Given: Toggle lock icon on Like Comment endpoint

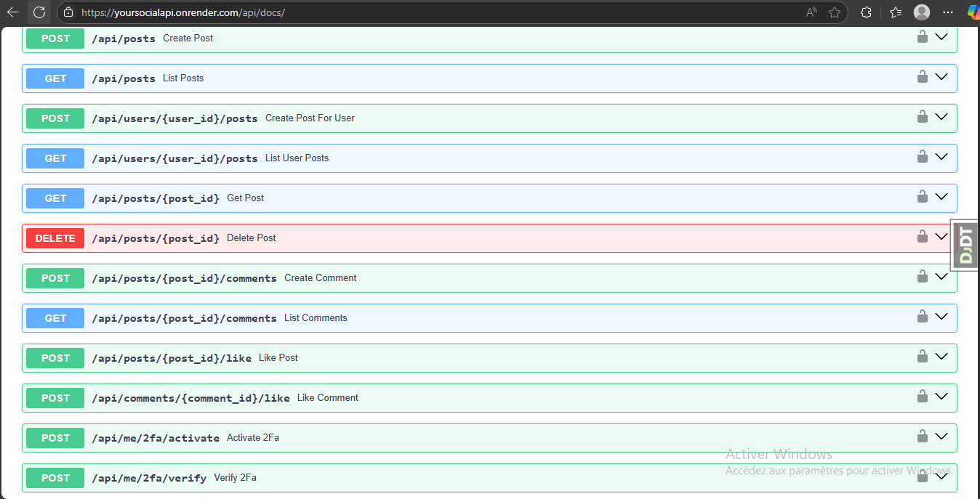Looking at the screenshot, I should [x=922, y=397].
